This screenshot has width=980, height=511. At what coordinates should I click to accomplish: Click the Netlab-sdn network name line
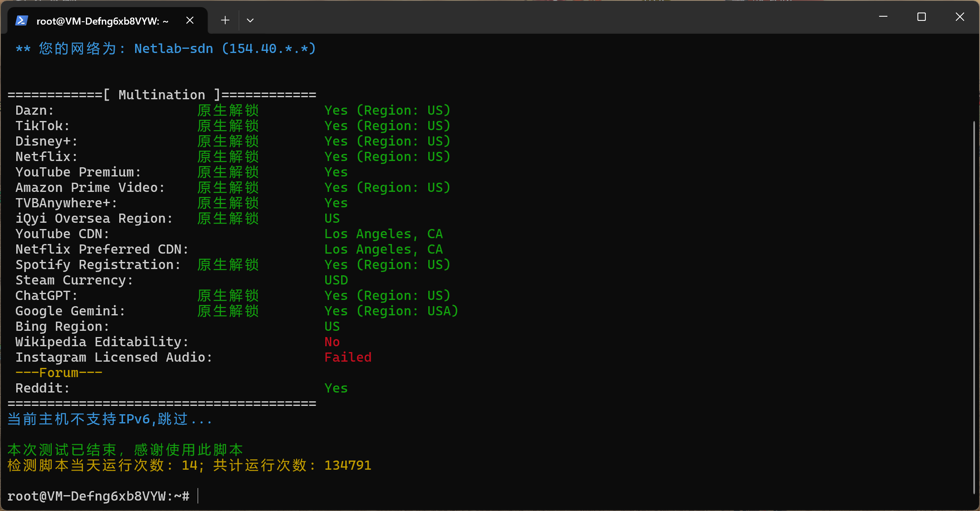click(x=166, y=49)
